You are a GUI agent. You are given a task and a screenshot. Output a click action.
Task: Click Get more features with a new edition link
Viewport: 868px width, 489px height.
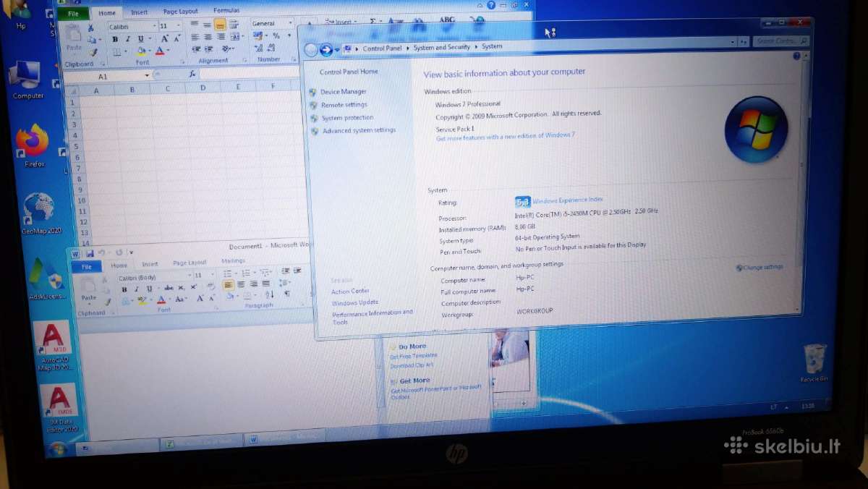(506, 136)
